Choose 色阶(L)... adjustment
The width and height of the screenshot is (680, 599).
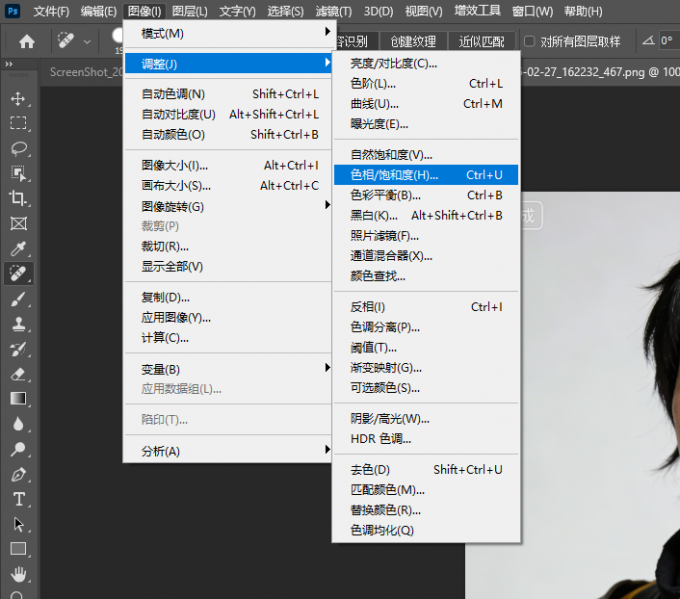point(426,83)
